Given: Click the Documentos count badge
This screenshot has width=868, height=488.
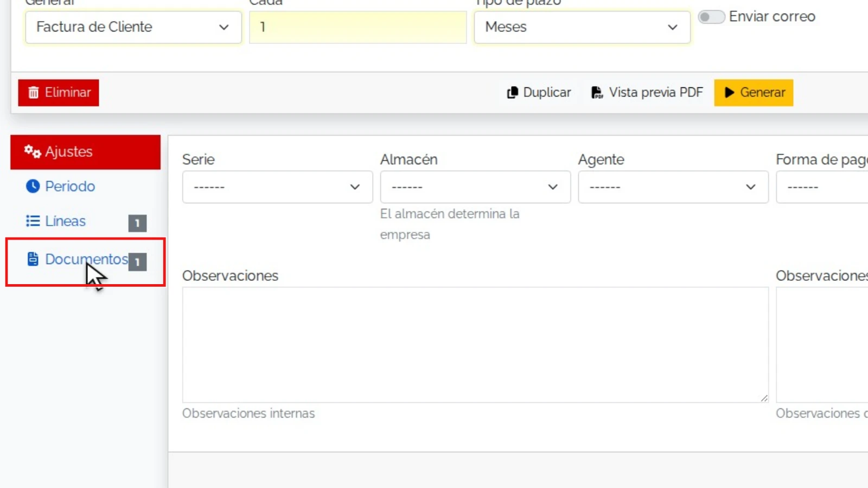Looking at the screenshot, I should [137, 262].
